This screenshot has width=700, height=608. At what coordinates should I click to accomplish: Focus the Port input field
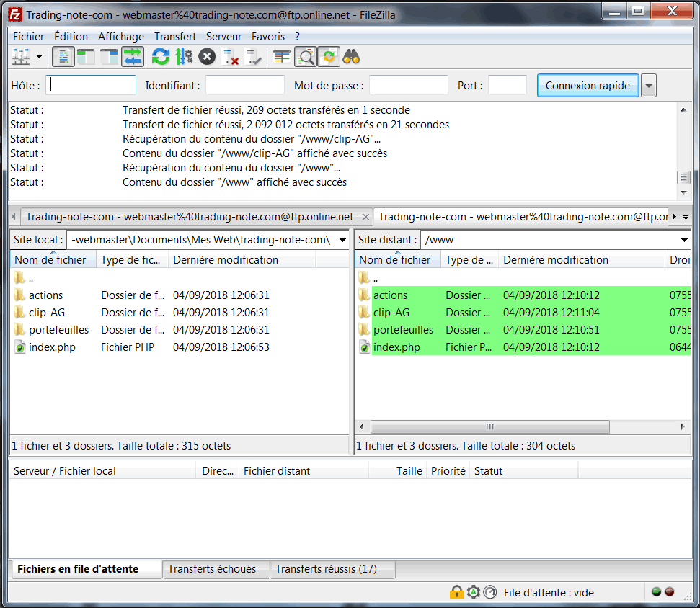[x=508, y=85]
